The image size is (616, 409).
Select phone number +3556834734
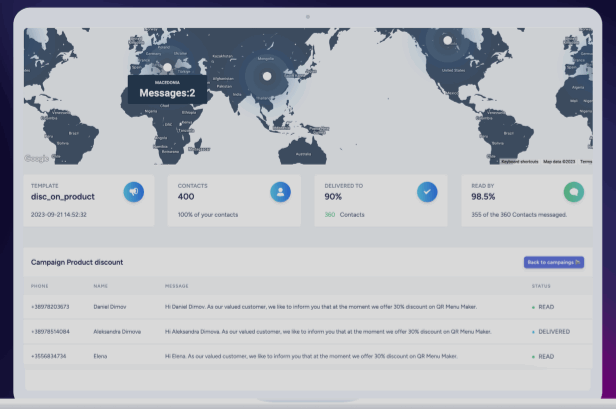[x=48, y=356]
